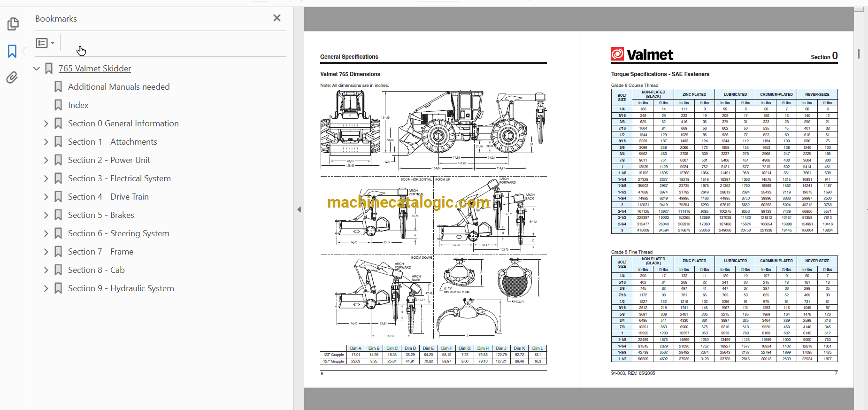The height and width of the screenshot is (410, 868).
Task: Click bookmark icon beside Section 9 - Hydraulic System
Action: pyautogui.click(x=58, y=288)
